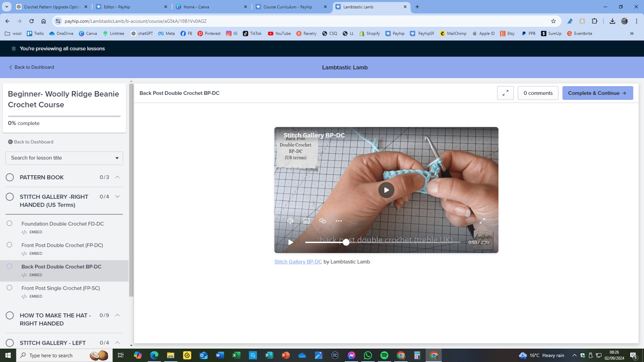Viewport: 644px width, 362px height.
Task: Switch to the Editor - Payhip tab
Action: 131,7
